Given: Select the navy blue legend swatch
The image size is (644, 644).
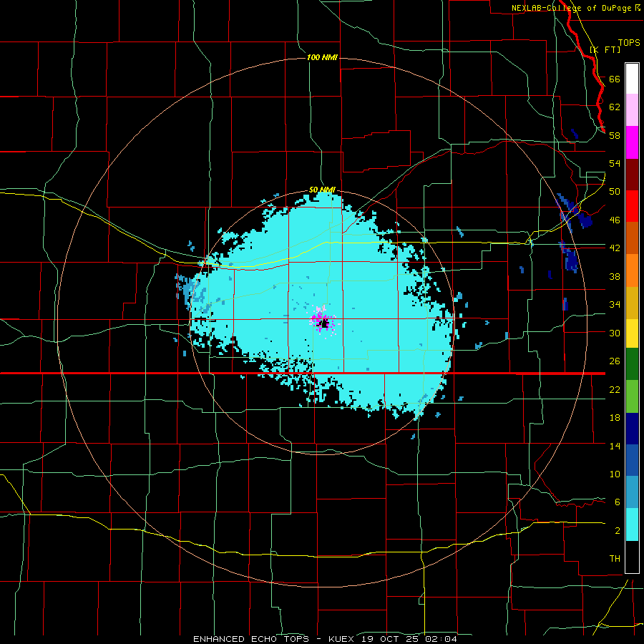Looking at the screenshot, I should tap(632, 429).
